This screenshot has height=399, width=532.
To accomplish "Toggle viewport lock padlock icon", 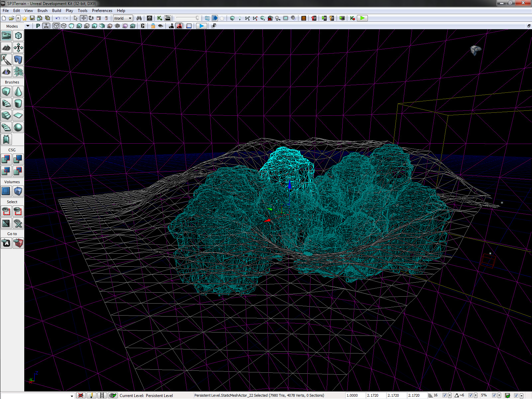I will pos(153,26).
